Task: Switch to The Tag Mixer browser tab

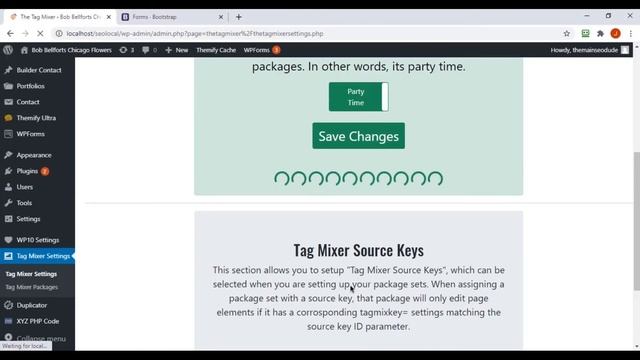Action: [x=60, y=17]
